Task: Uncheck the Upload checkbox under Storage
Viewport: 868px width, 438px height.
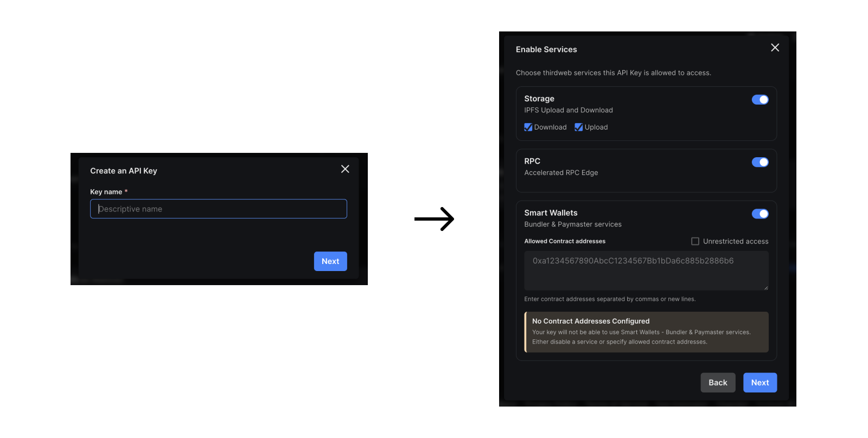Action: click(578, 127)
